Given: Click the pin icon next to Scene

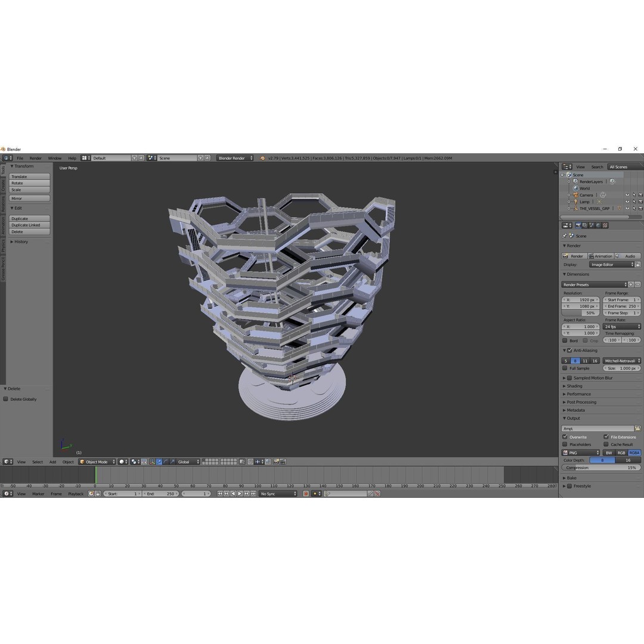Looking at the screenshot, I should click(x=564, y=236).
